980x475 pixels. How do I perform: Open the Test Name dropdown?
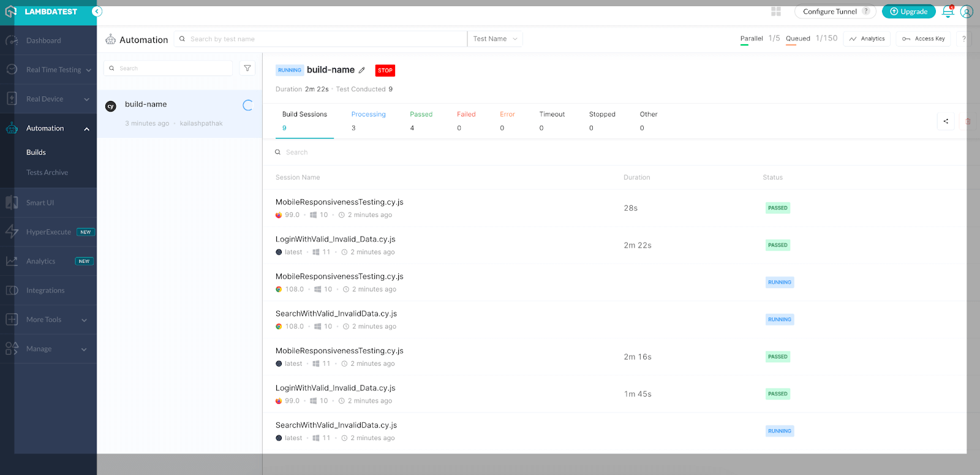click(495, 39)
